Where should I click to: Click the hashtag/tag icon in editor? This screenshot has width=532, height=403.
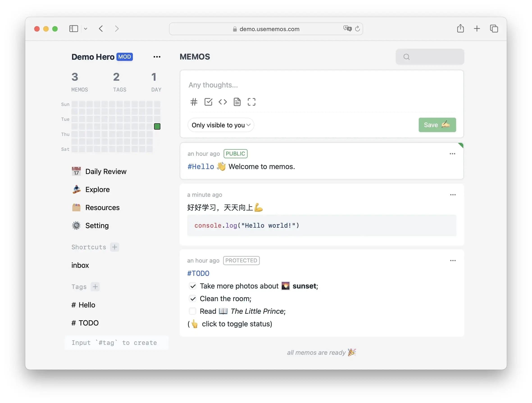click(x=194, y=102)
